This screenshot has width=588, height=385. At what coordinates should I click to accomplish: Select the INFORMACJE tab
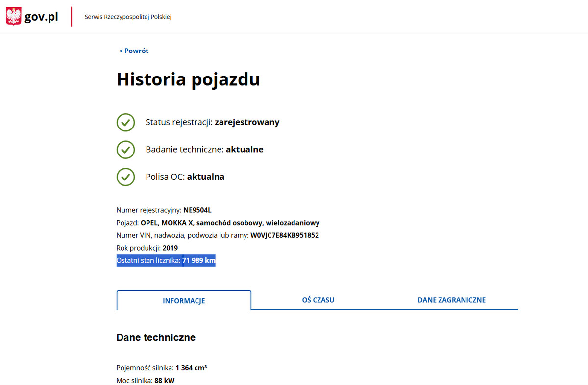(x=184, y=301)
